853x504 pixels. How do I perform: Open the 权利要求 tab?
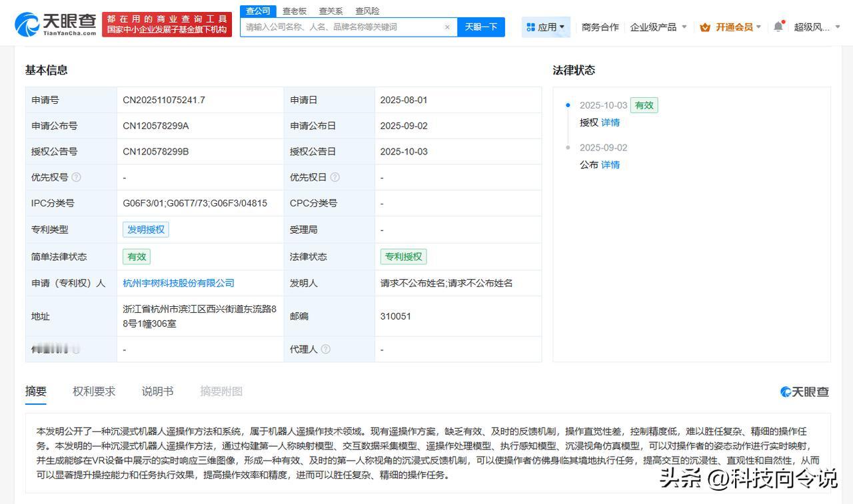(x=94, y=391)
